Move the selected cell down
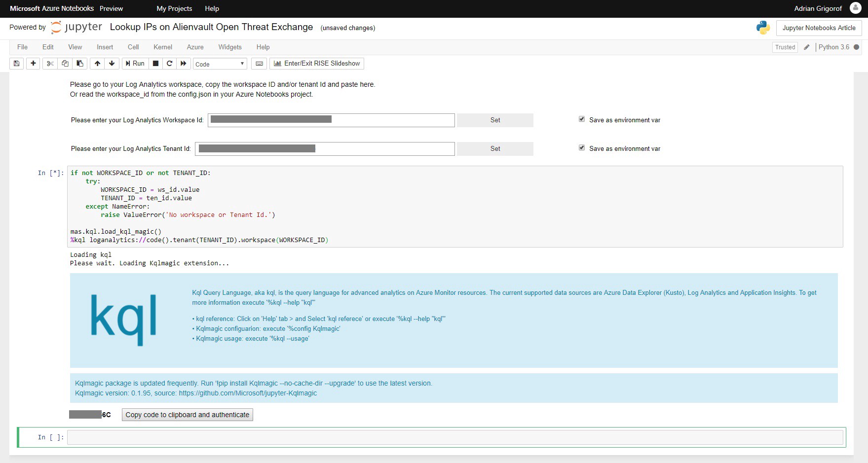The image size is (868, 463). (x=112, y=64)
